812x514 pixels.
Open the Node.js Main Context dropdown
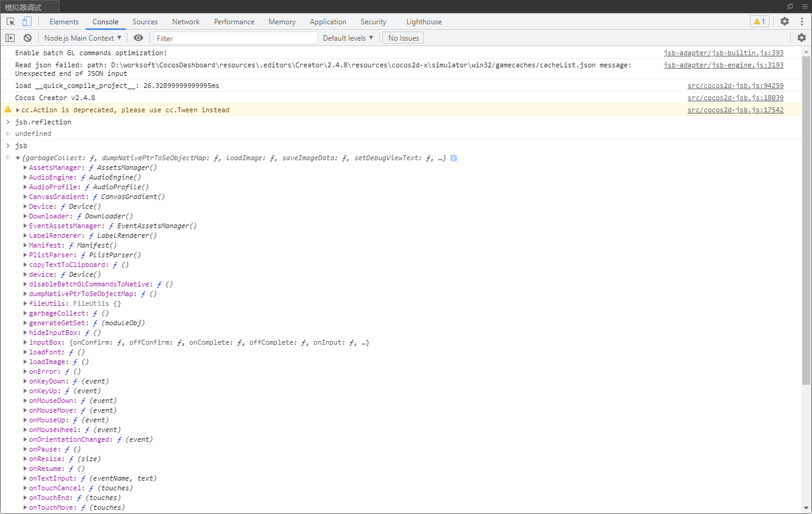[83, 38]
